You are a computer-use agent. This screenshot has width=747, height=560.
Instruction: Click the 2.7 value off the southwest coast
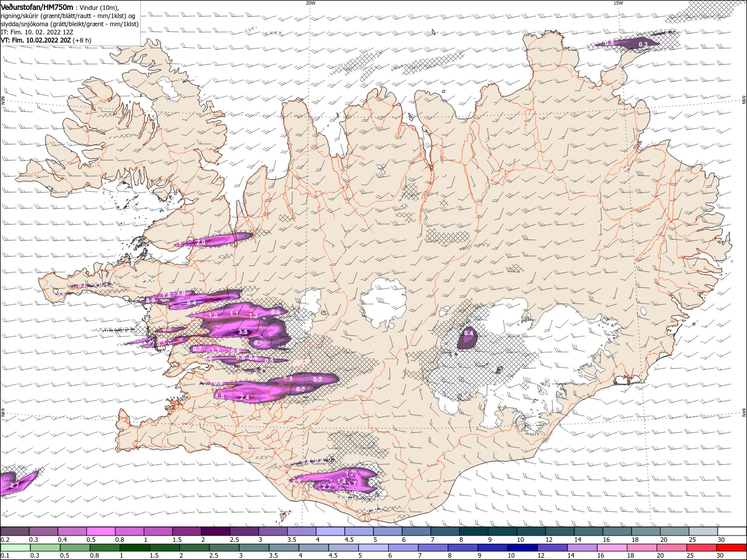[15, 485]
